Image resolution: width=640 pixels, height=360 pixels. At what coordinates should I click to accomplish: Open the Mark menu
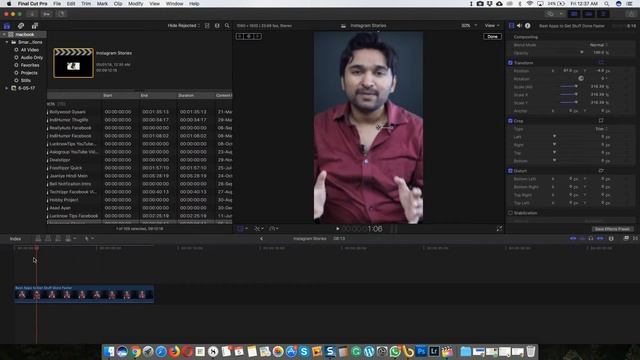(102, 4)
